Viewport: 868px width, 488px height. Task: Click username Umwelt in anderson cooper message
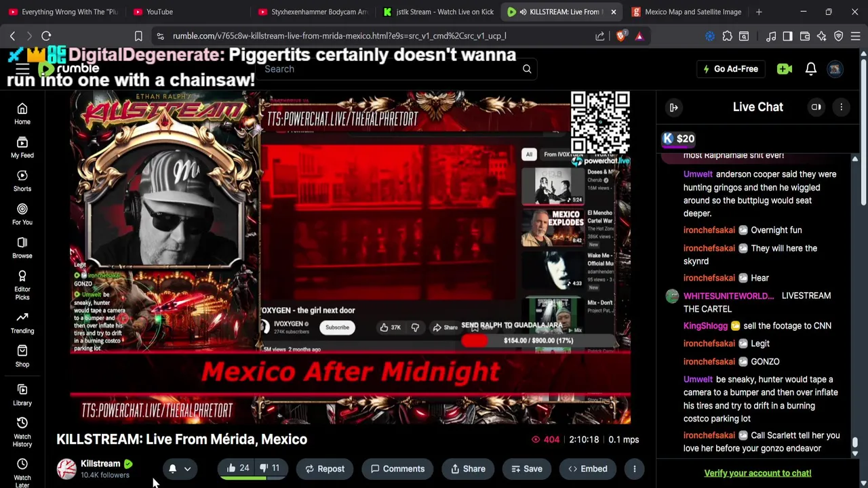(x=698, y=174)
